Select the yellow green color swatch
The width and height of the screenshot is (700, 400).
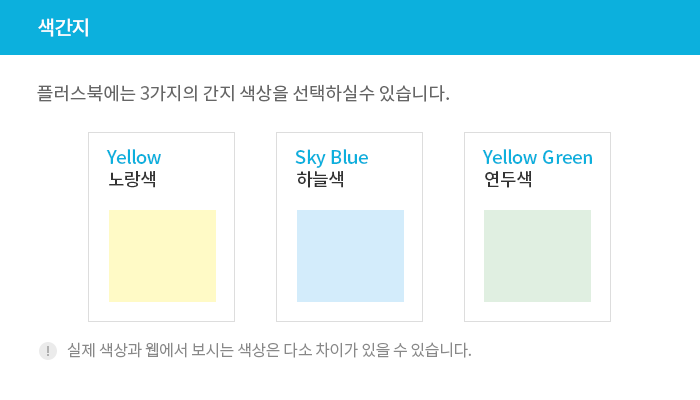pos(538,256)
